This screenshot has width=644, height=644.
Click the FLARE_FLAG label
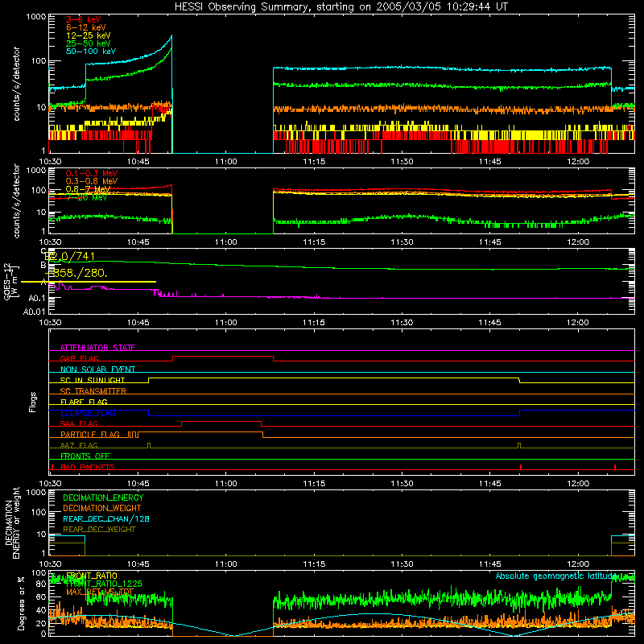tap(84, 402)
